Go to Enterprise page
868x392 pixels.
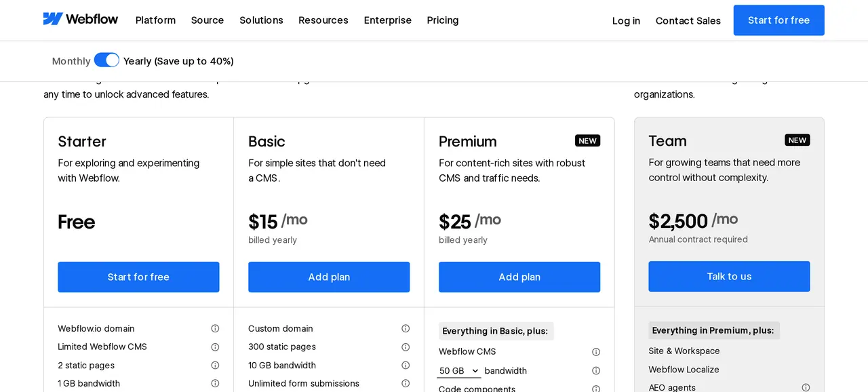[x=388, y=20]
